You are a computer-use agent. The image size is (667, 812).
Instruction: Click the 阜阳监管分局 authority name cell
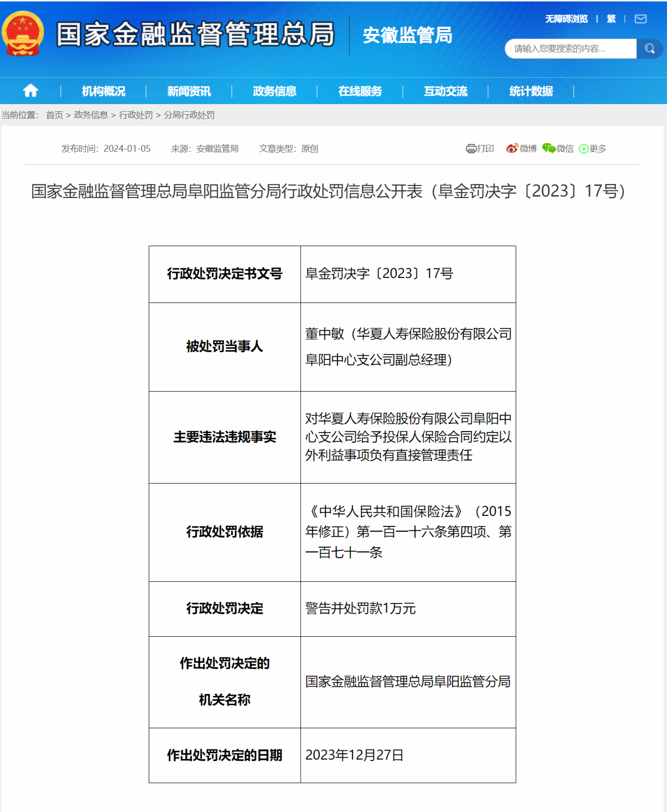[408, 682]
